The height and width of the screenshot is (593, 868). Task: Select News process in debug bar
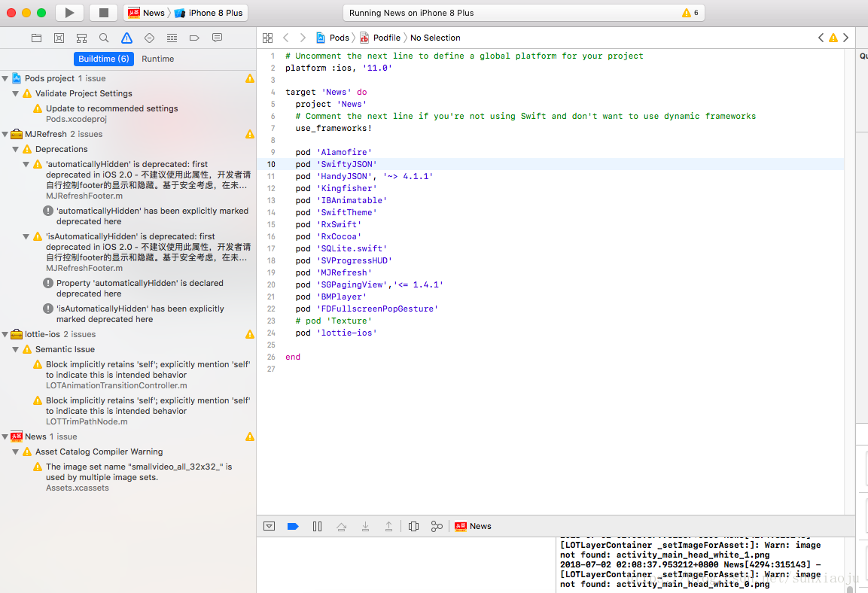click(x=473, y=526)
